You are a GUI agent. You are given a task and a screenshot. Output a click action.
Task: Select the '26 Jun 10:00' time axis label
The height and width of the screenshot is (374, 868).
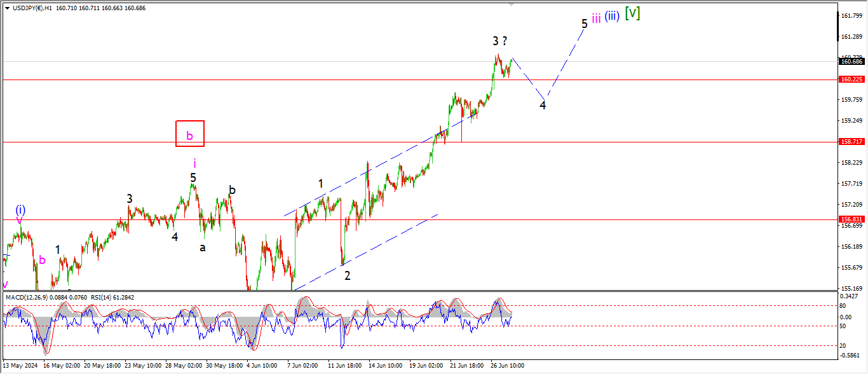click(507, 366)
